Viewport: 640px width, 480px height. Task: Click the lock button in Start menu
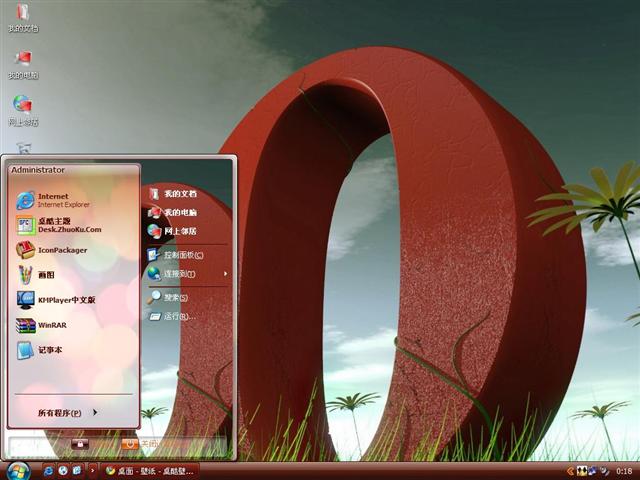(x=80, y=444)
